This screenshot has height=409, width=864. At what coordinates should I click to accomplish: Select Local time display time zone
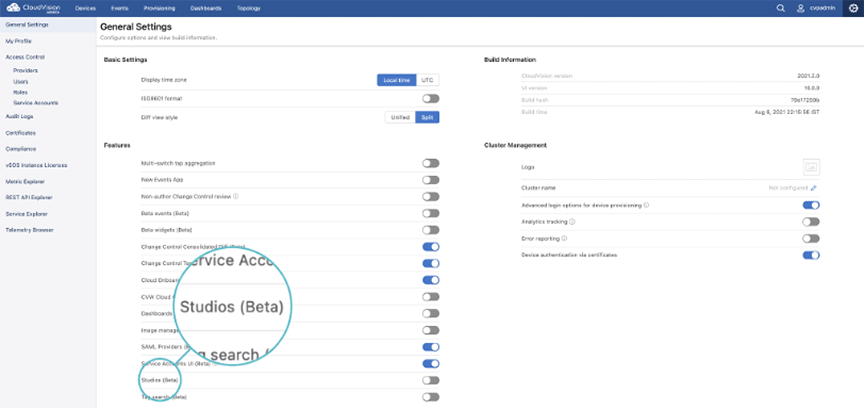(396, 80)
